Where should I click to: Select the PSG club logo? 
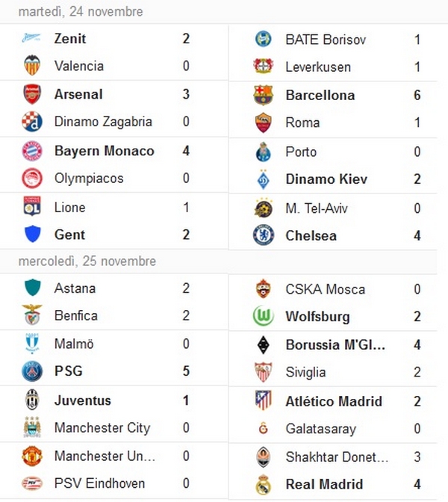32,371
